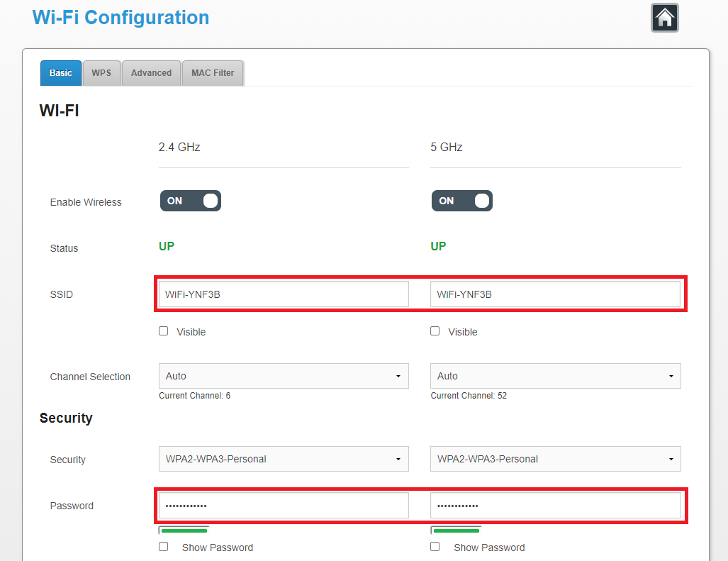
Task: Enable Visible for the 5 GHz network
Action: [435, 331]
